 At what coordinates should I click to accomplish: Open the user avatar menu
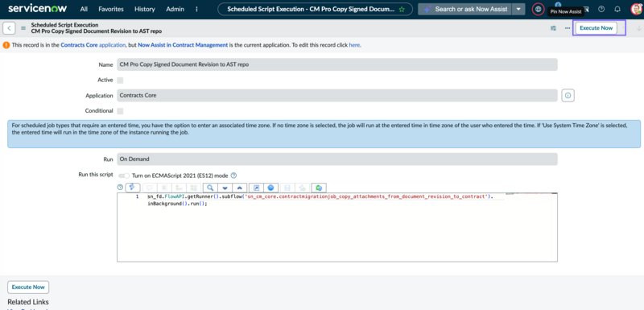pos(636,9)
